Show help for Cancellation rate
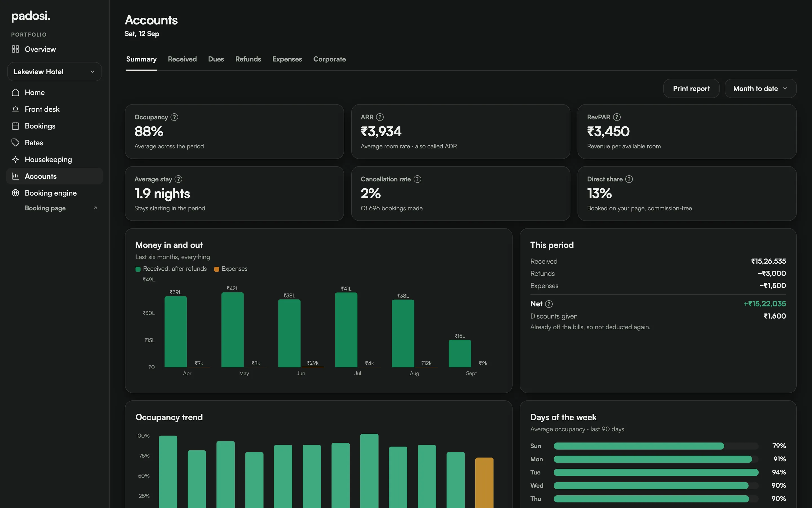This screenshot has width=812, height=508. pyautogui.click(x=417, y=179)
